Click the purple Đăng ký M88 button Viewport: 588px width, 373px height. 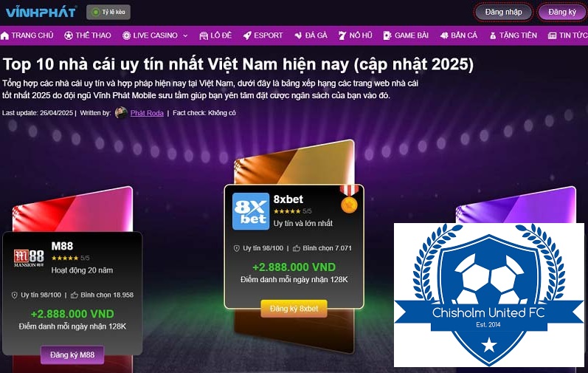click(x=72, y=355)
